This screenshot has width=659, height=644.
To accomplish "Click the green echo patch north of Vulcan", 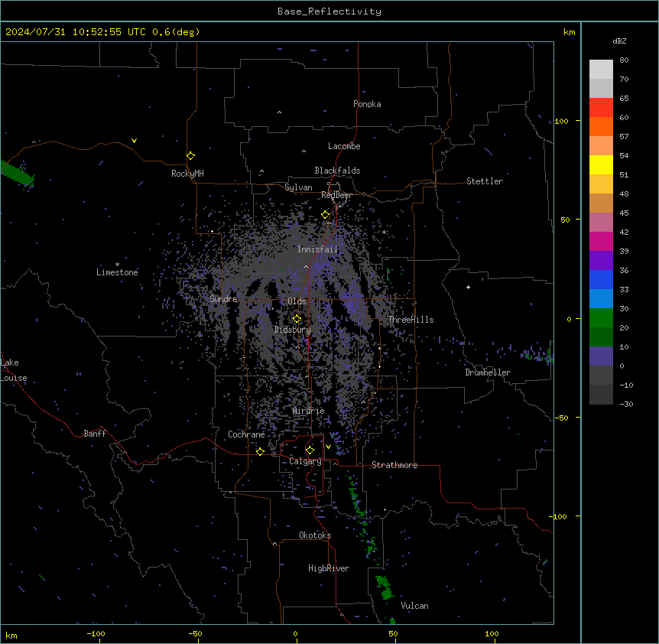I will point(385,587).
